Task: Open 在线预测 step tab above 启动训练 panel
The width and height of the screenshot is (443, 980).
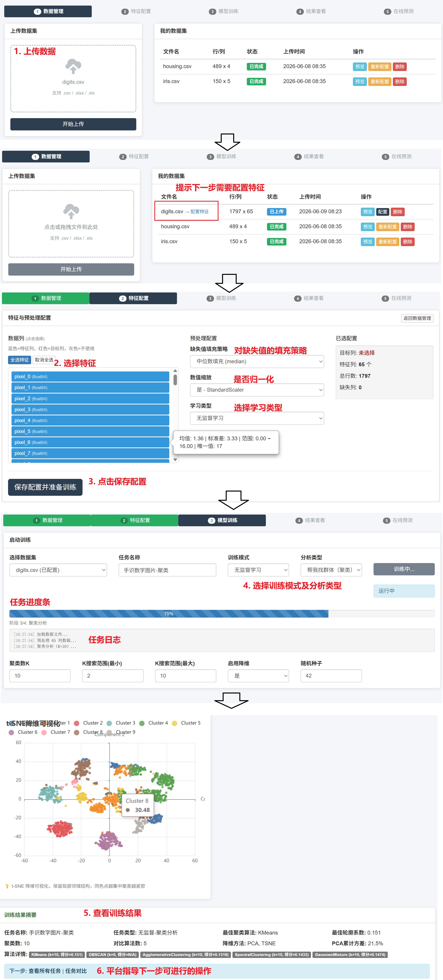Action: pos(397,520)
